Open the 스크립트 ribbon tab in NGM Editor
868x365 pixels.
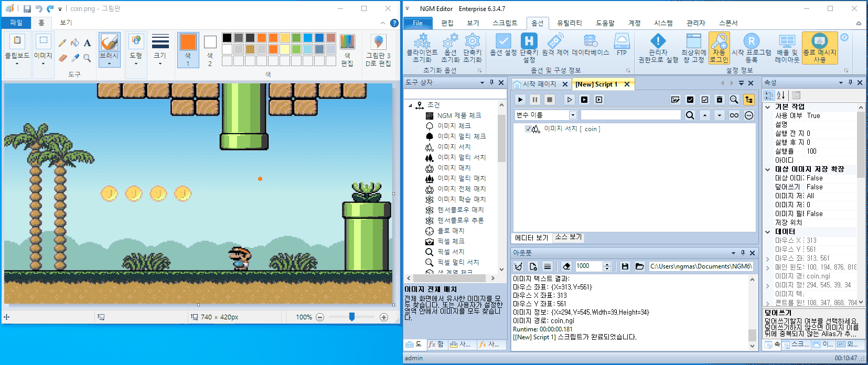tap(505, 23)
